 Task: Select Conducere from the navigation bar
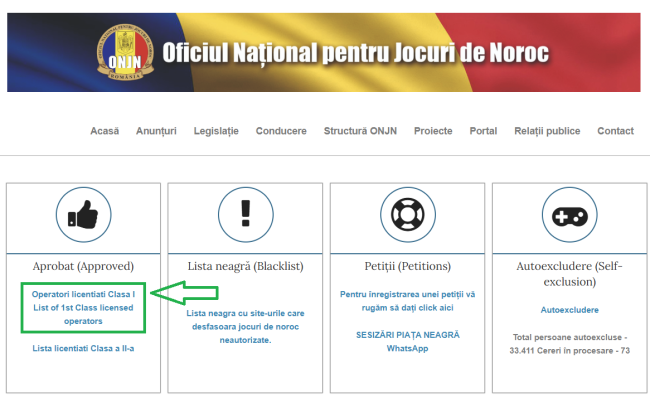point(281,131)
